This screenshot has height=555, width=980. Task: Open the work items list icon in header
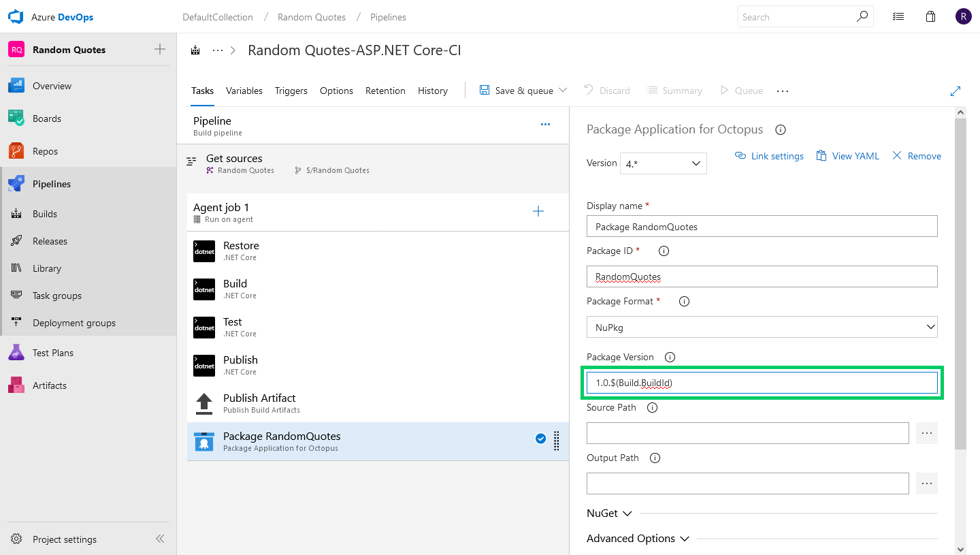click(x=898, y=17)
